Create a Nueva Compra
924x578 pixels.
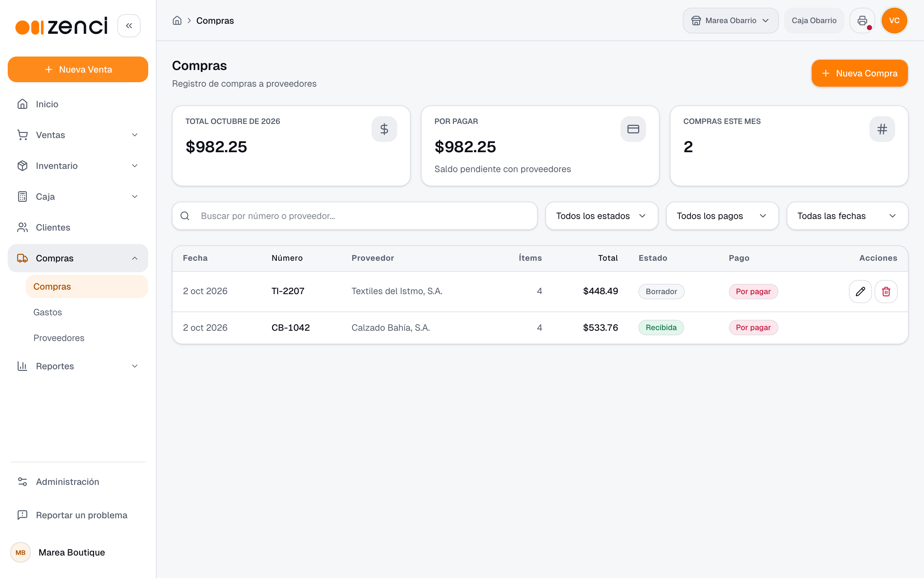[x=860, y=74]
